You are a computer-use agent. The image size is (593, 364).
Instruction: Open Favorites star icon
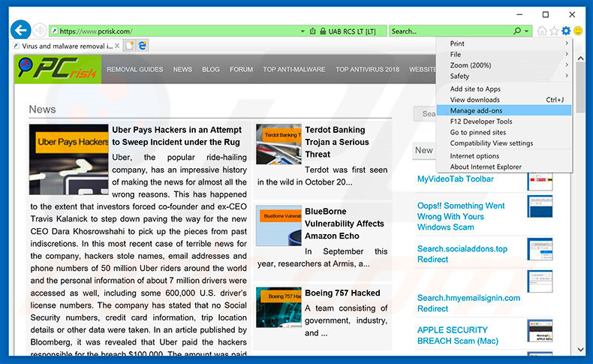tap(554, 31)
